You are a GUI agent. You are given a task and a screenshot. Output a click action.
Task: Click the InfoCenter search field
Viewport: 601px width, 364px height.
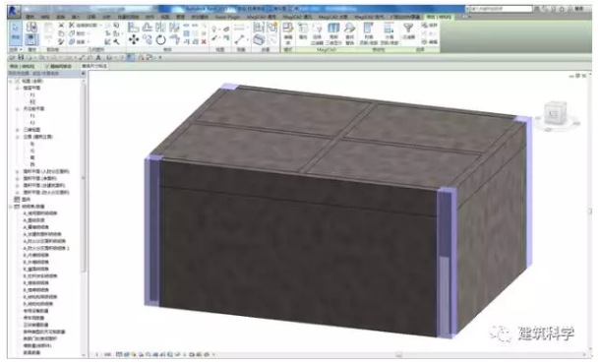(500, 9)
